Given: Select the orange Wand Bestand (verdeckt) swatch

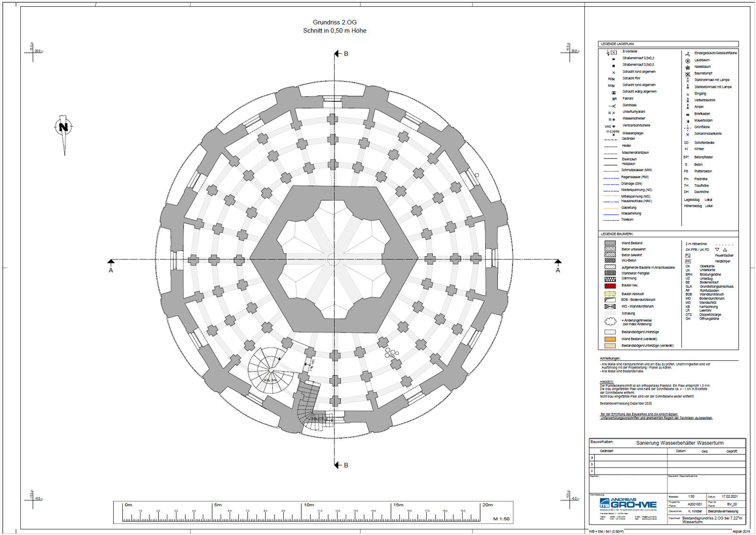Looking at the screenshot, I should 610,339.
